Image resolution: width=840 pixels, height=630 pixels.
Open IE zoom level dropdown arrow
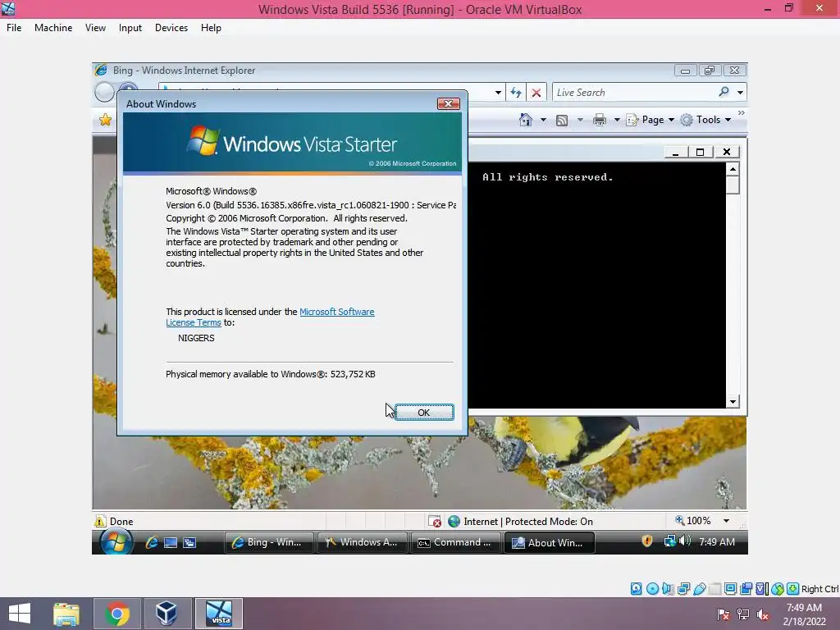click(727, 521)
